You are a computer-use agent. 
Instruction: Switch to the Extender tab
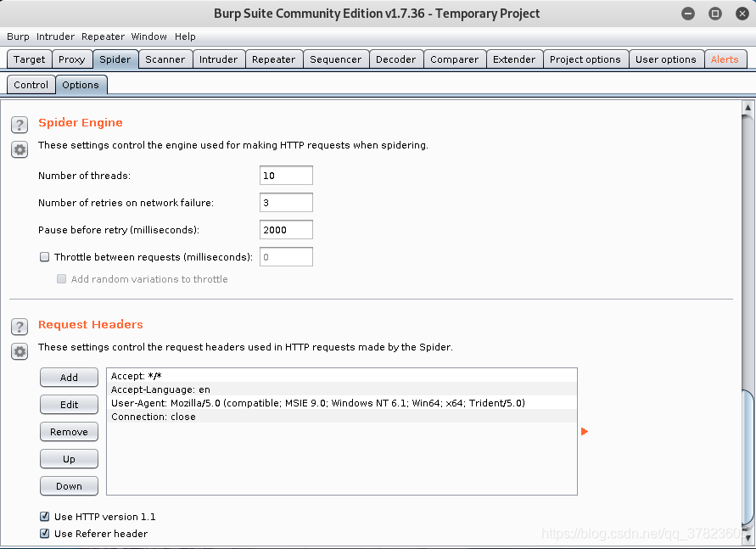[514, 59]
